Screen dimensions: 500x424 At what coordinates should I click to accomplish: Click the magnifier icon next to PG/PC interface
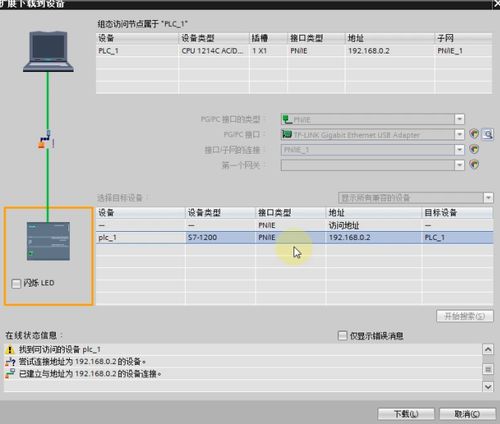[488, 135]
